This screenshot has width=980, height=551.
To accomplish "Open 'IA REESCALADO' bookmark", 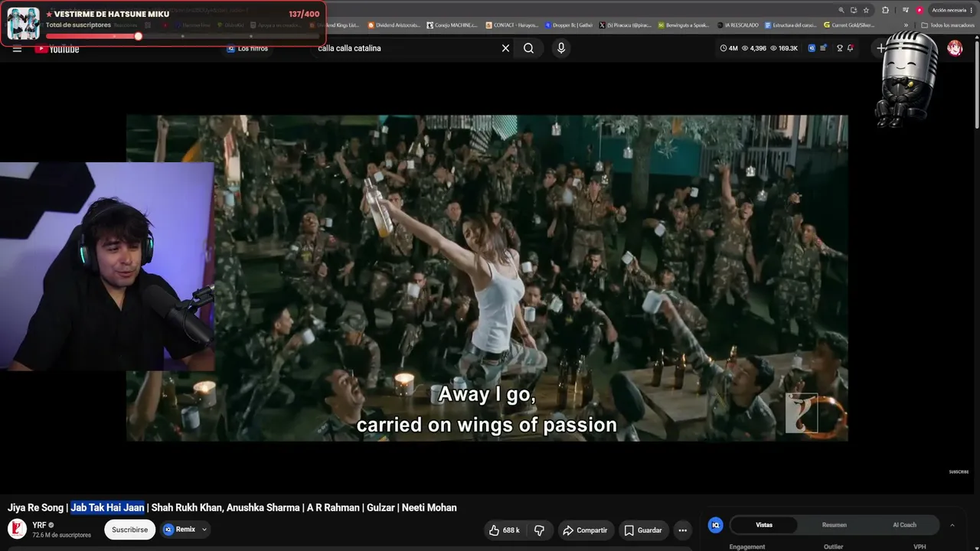I will pyautogui.click(x=738, y=25).
